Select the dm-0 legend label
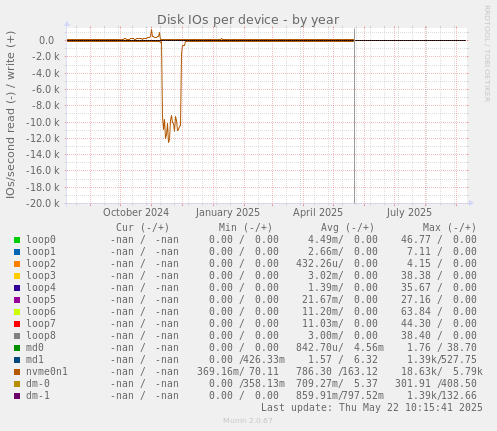The width and height of the screenshot is (497, 431). click(x=38, y=383)
